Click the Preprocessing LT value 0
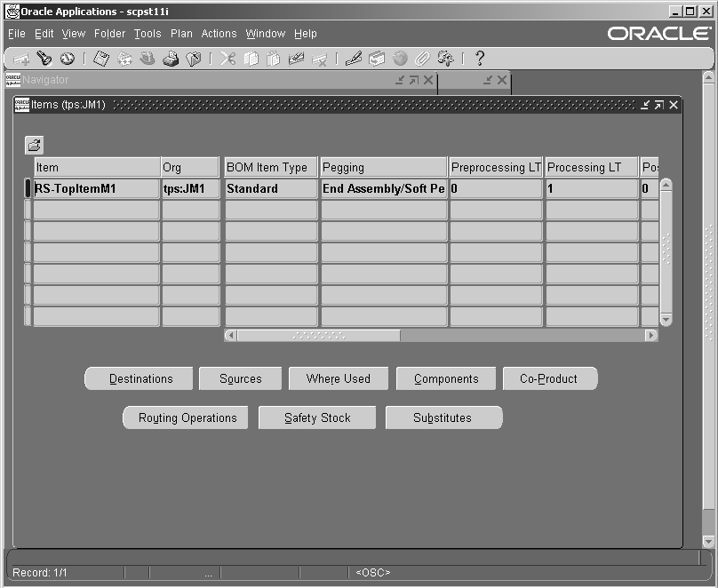 [x=496, y=188]
